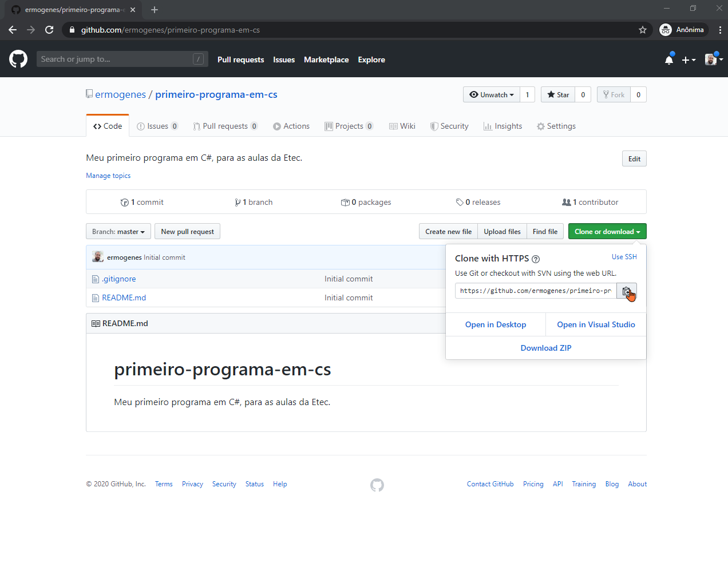Image resolution: width=728 pixels, height=563 pixels.
Task: Click Find file button
Action: click(545, 231)
